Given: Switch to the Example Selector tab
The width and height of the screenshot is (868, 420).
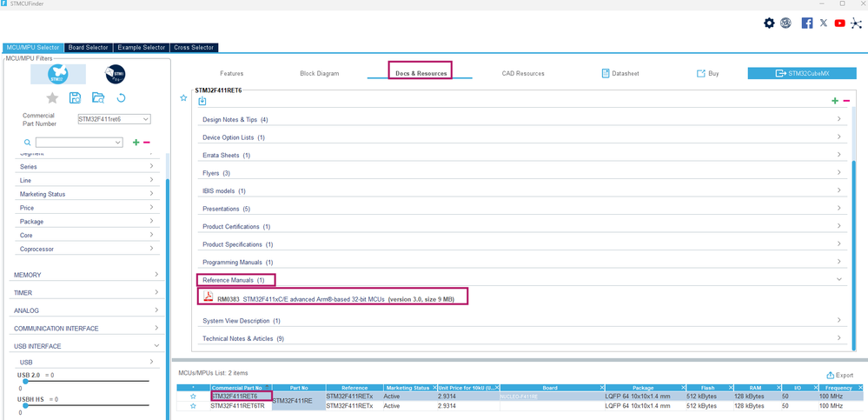Looking at the screenshot, I should (142, 48).
